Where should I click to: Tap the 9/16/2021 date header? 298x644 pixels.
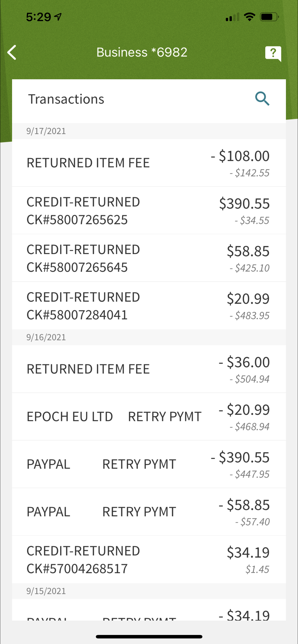(x=46, y=337)
